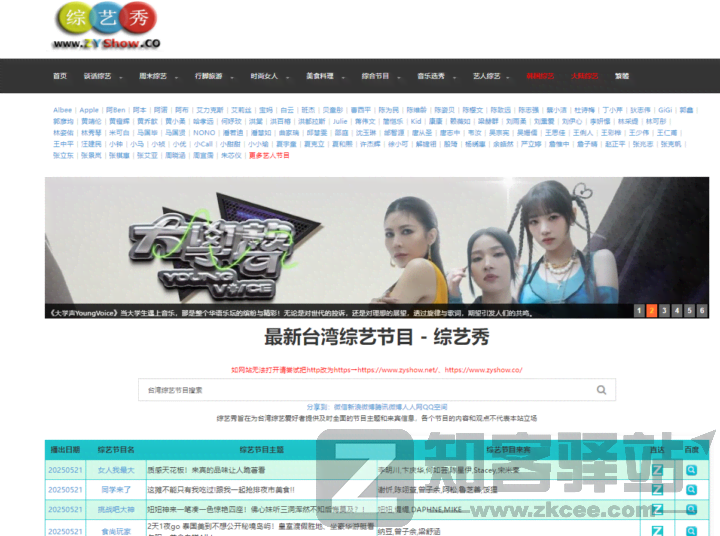
Task: Click the Z icon in the 女人我最大 row
Action: pyautogui.click(x=657, y=469)
